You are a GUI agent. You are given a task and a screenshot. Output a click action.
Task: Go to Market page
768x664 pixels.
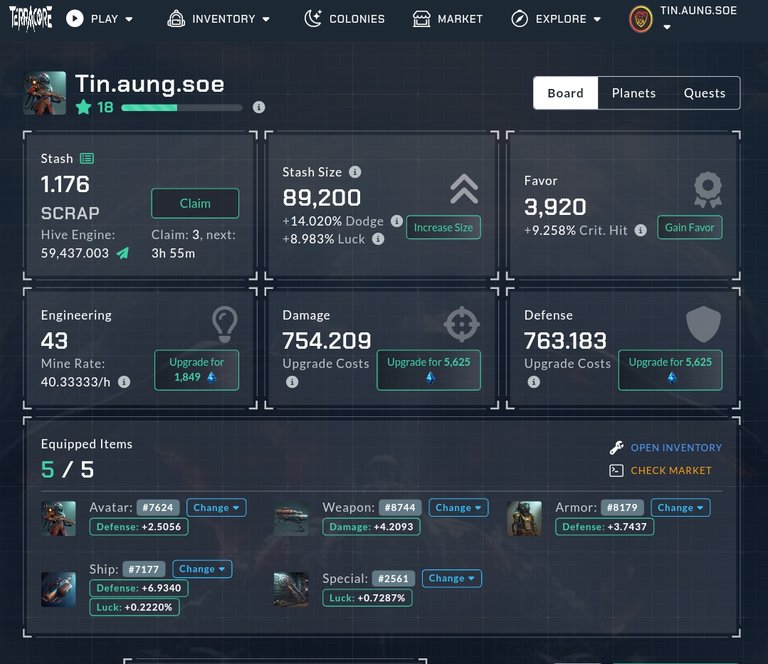pyautogui.click(x=447, y=19)
